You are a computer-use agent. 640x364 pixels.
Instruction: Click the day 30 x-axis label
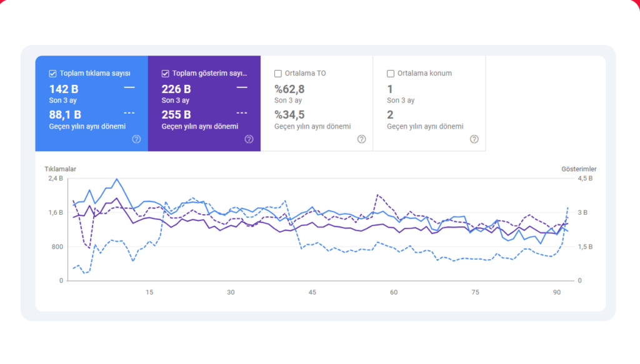231,292
